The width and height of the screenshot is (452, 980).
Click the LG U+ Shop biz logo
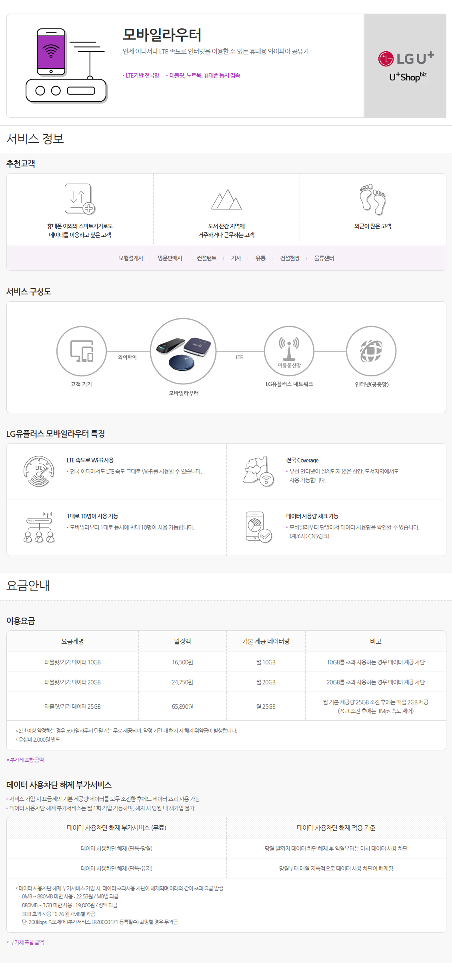[x=406, y=66]
